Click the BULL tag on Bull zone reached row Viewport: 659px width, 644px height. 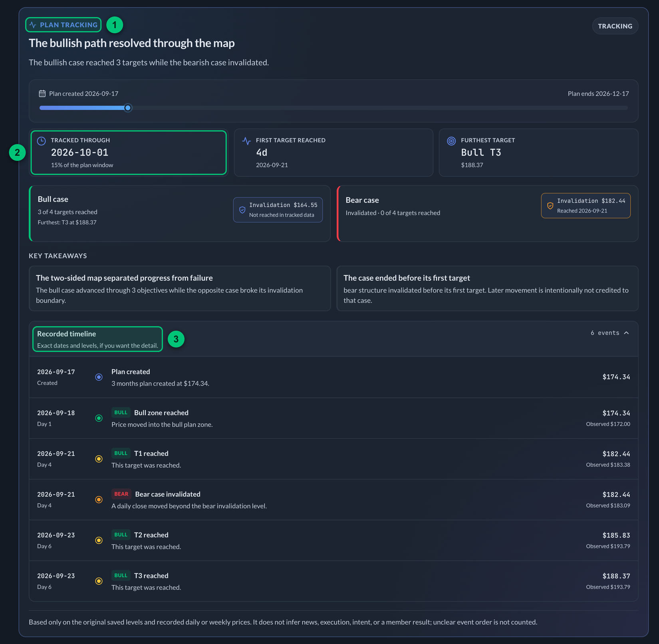[x=121, y=412]
